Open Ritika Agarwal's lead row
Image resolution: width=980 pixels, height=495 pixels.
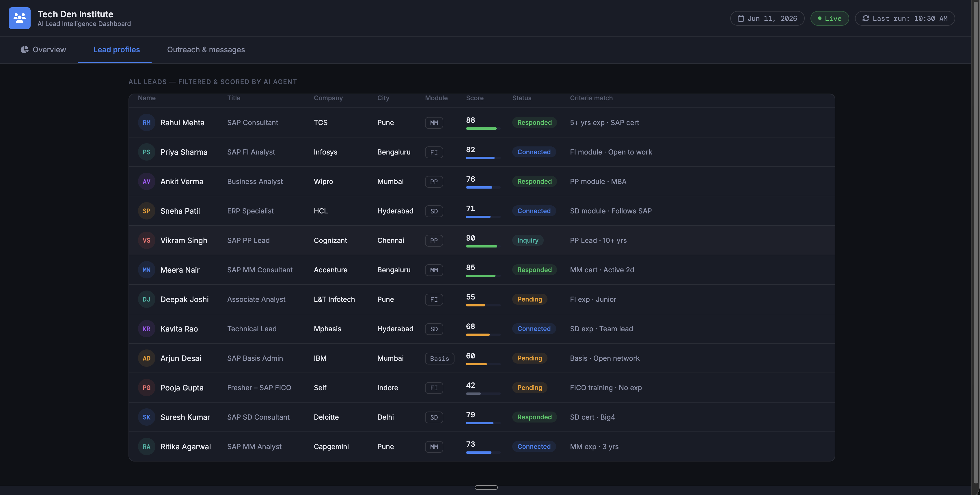coord(482,447)
